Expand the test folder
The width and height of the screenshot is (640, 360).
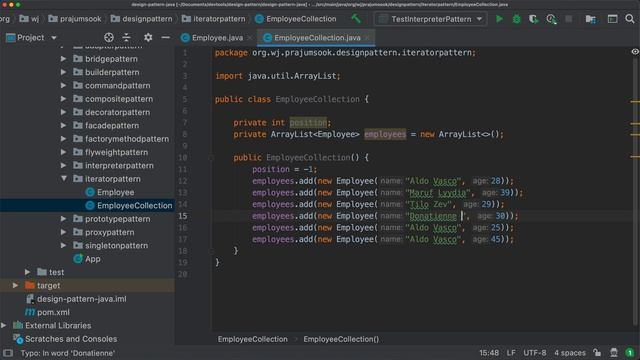[27, 272]
